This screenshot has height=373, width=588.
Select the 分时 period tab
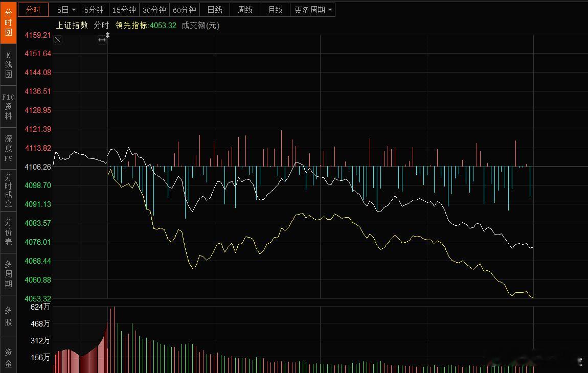pos(33,10)
